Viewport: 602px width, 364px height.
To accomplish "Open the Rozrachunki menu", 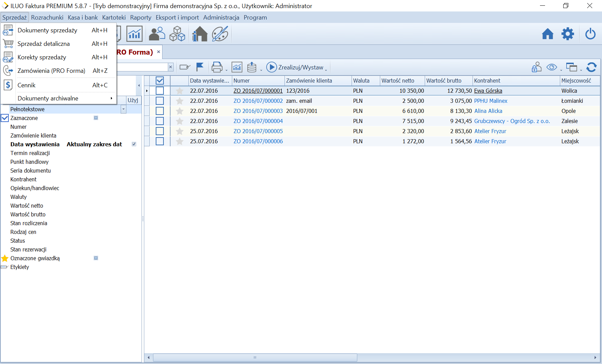I will 47,17.
